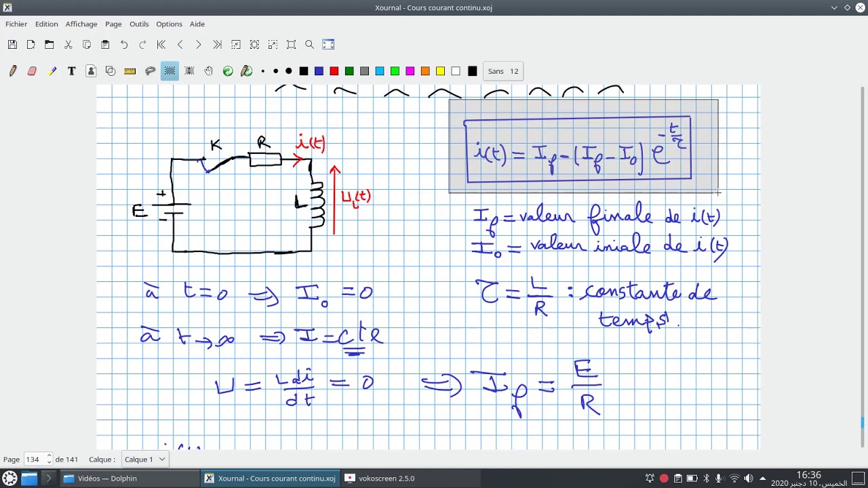Choose the Insert Image tool
Image resolution: width=868 pixels, height=488 pixels.
(91, 71)
